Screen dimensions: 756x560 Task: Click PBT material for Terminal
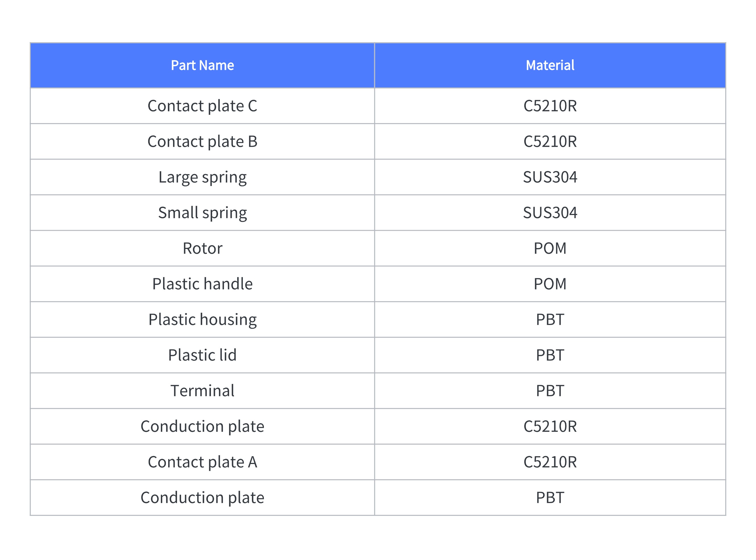pos(550,391)
